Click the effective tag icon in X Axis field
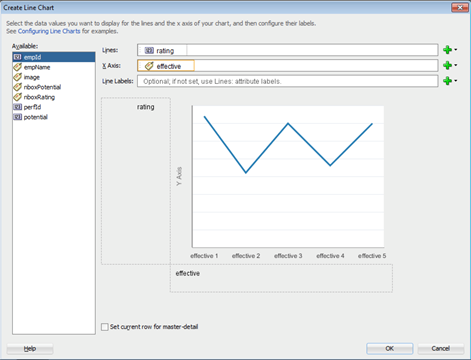This screenshot has width=471, height=360. point(149,66)
